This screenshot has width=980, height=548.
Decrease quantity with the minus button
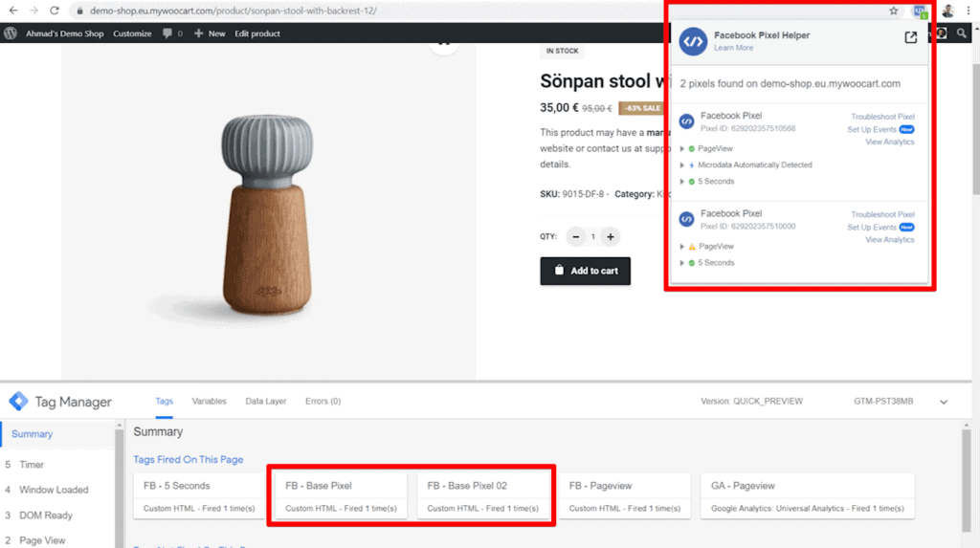click(575, 237)
